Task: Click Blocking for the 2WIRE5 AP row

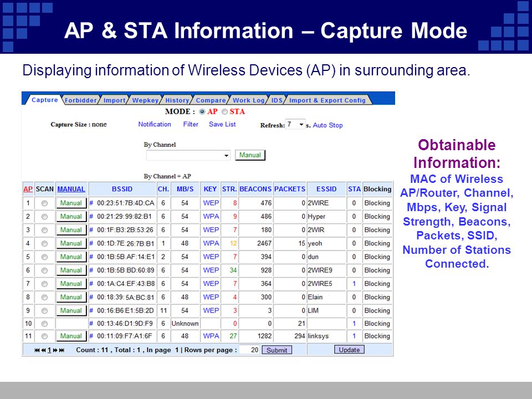Action: (x=377, y=284)
